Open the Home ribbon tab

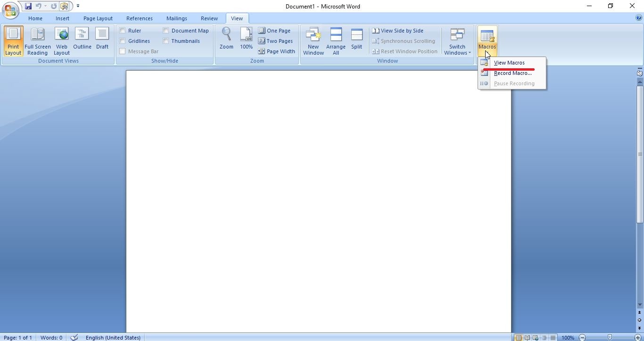(35, 18)
